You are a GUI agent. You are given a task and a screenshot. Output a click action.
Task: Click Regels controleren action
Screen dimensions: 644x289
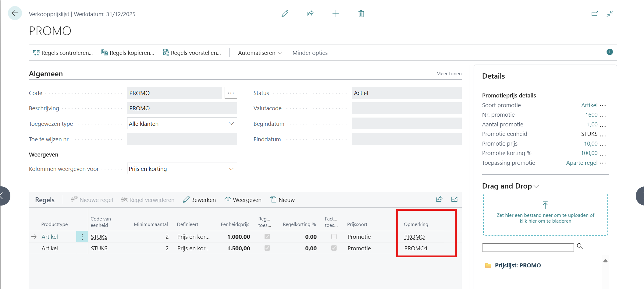(x=63, y=53)
